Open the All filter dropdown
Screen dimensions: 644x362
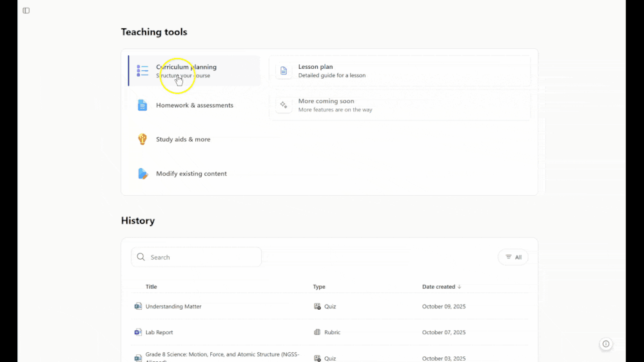pos(513,257)
